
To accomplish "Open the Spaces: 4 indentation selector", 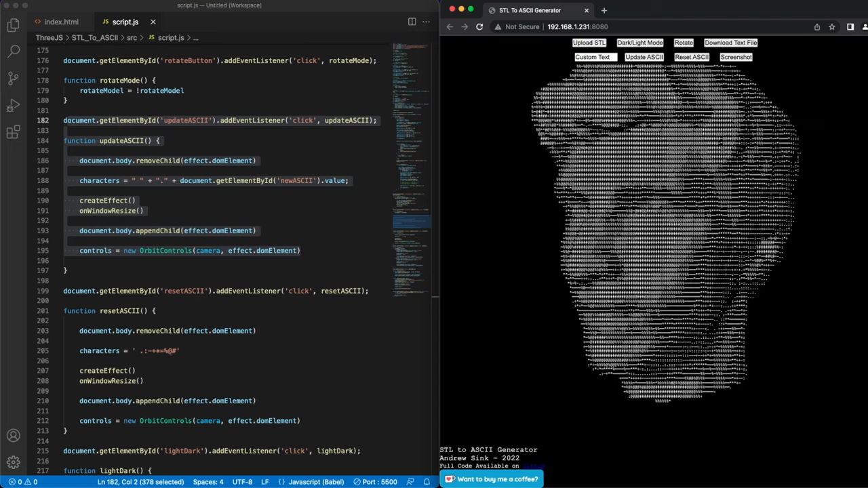I will coord(208,482).
